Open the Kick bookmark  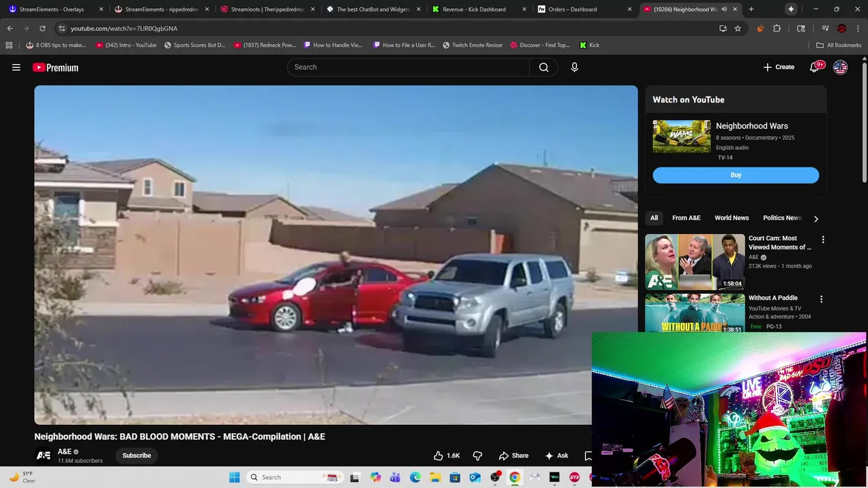pos(589,45)
